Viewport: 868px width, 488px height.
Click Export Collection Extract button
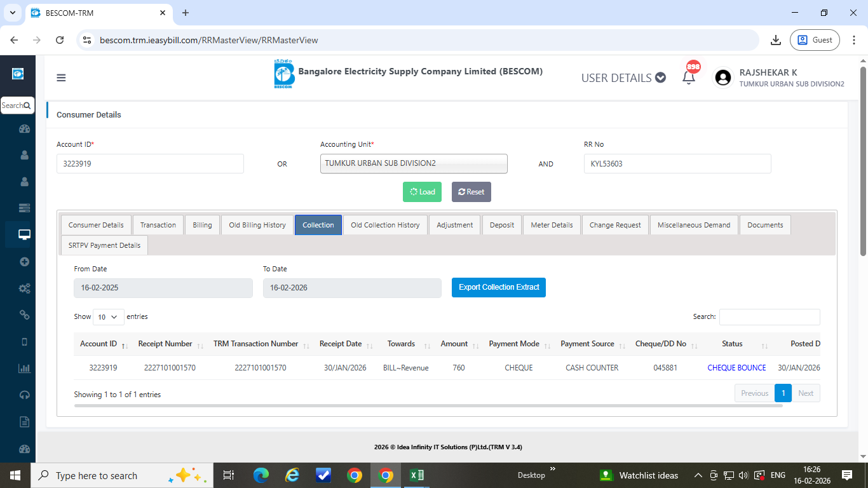pyautogui.click(x=498, y=287)
